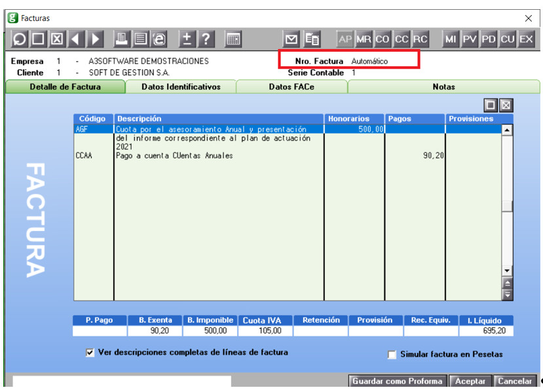Click the invoice lines scrollbar down arrow
The image size is (543, 392).
pos(507,270)
